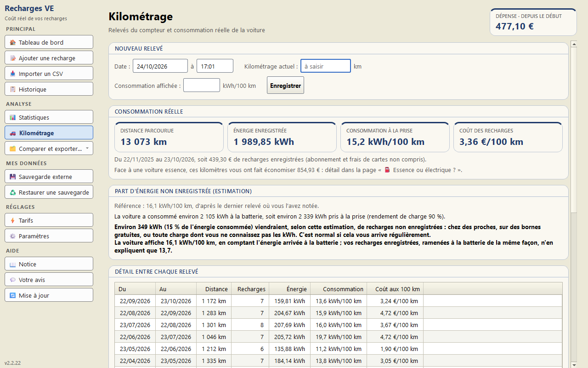Click the Énergie column header

tap(290, 289)
